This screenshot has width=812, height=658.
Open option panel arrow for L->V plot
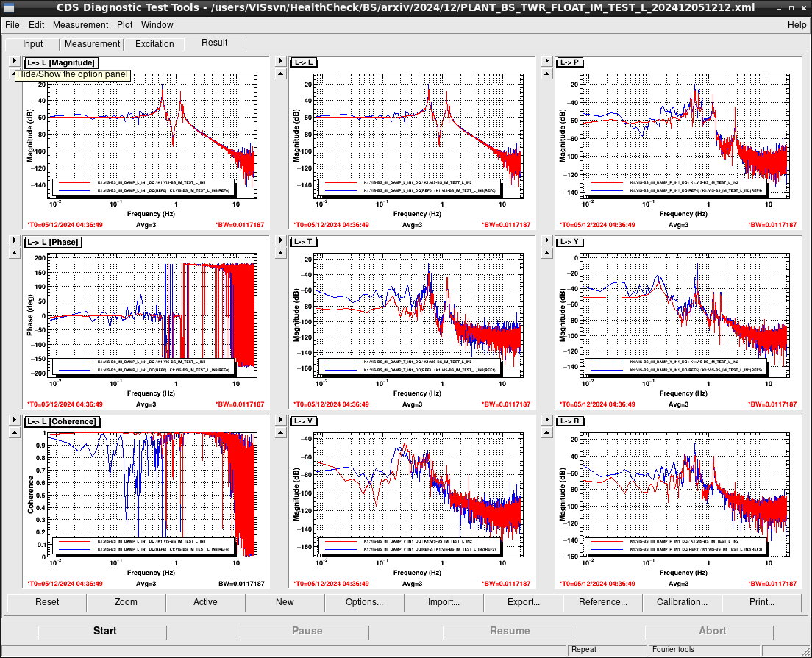tap(281, 420)
